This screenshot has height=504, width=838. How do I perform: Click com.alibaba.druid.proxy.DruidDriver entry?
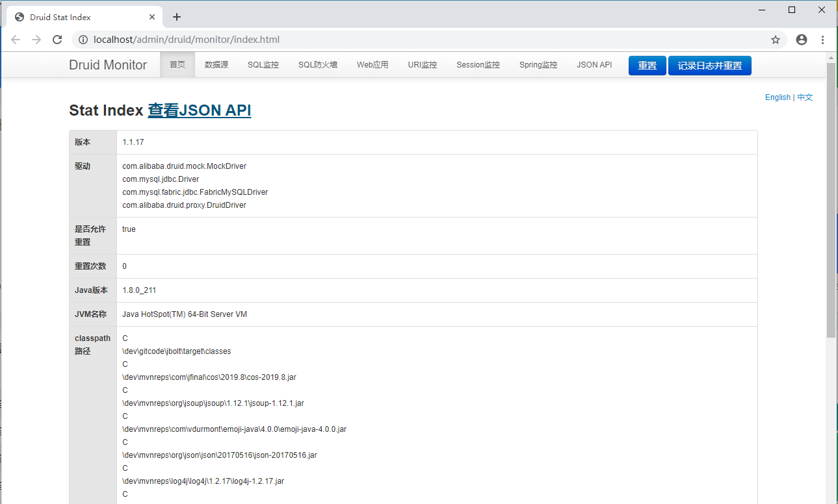[184, 205]
